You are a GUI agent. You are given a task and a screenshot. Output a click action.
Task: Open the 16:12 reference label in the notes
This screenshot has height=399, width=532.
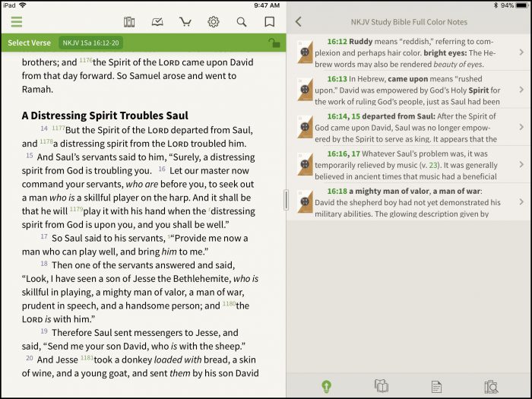[337, 41]
